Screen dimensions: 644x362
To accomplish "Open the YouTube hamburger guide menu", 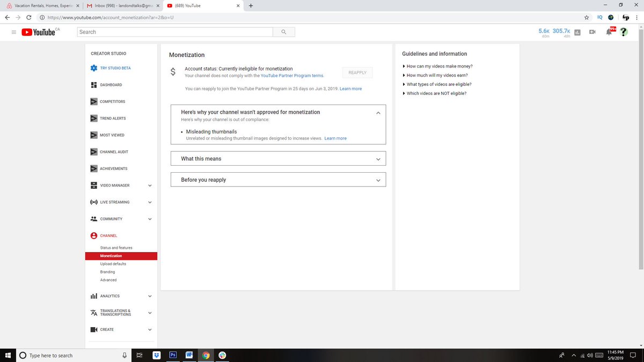I will click(13, 32).
